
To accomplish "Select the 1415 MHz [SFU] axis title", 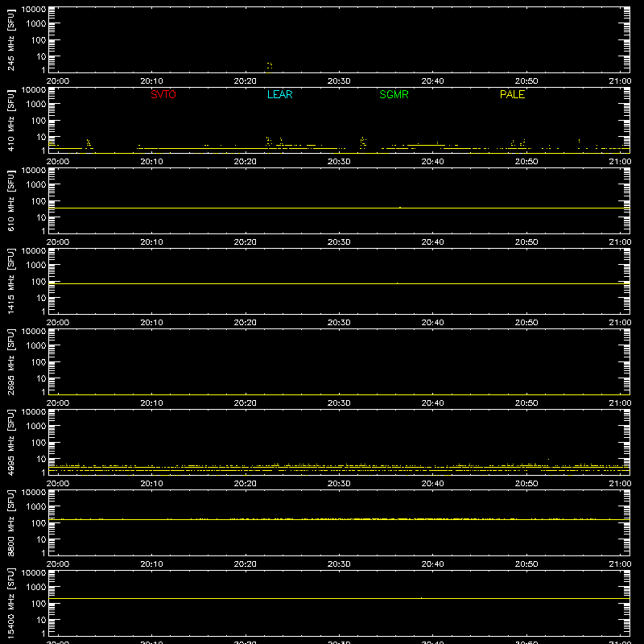I will tap(10, 281).
